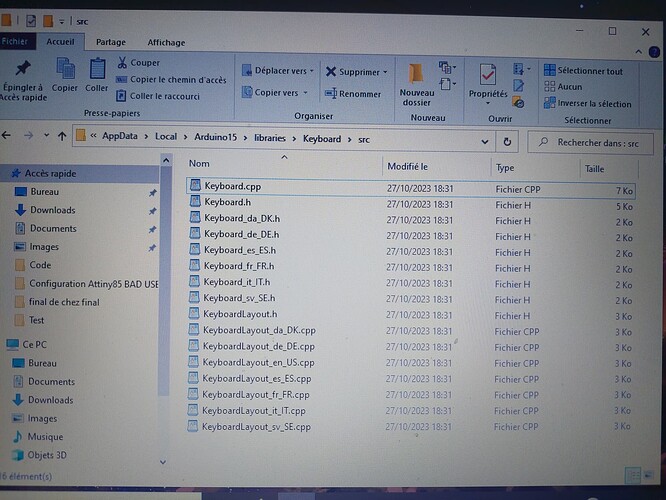The width and height of the screenshot is (666, 500).
Task: Cut the selection with Couper
Action: click(x=139, y=62)
